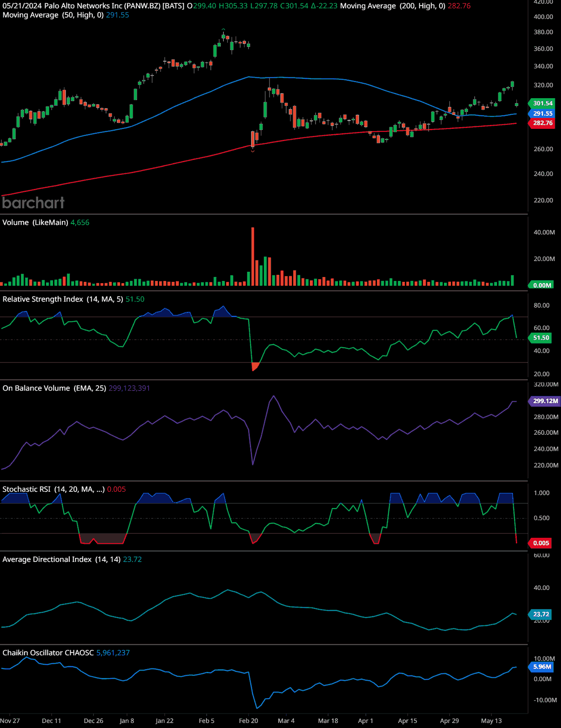Click the Stochastic RSI label
Image resolution: width=561 pixels, height=728 pixels.
coord(53,489)
